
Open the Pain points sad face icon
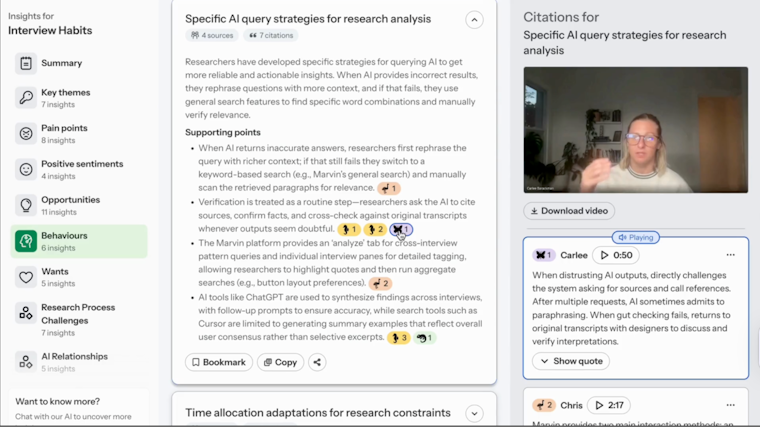[x=26, y=134]
